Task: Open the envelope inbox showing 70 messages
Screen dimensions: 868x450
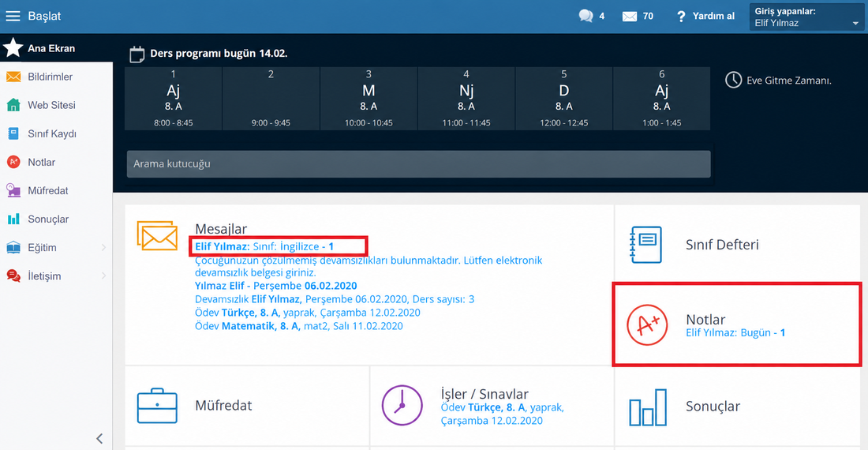Action: pyautogui.click(x=630, y=17)
